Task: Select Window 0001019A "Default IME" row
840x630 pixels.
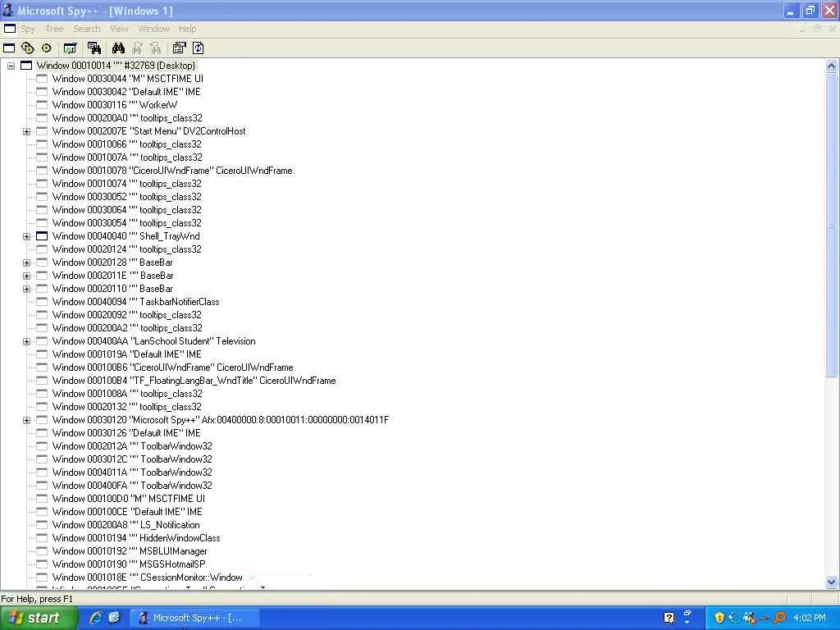Action: point(126,354)
